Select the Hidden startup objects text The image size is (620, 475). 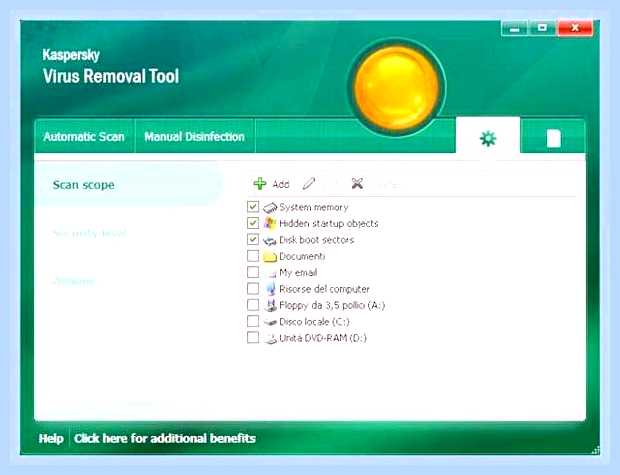pos(329,223)
